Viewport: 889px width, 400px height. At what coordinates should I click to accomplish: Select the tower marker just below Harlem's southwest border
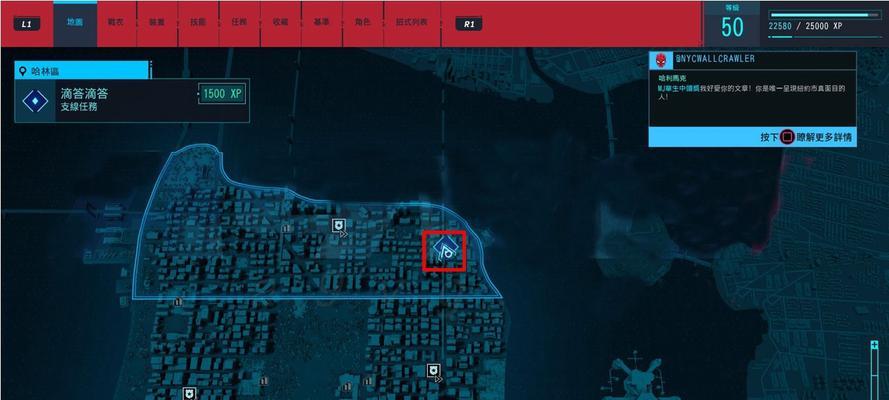(x=179, y=301)
